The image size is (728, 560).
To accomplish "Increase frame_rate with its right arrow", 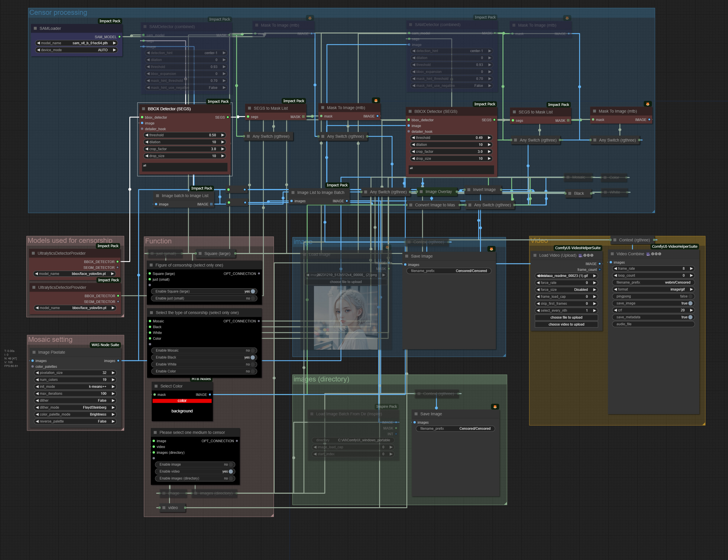I will 691,269.
